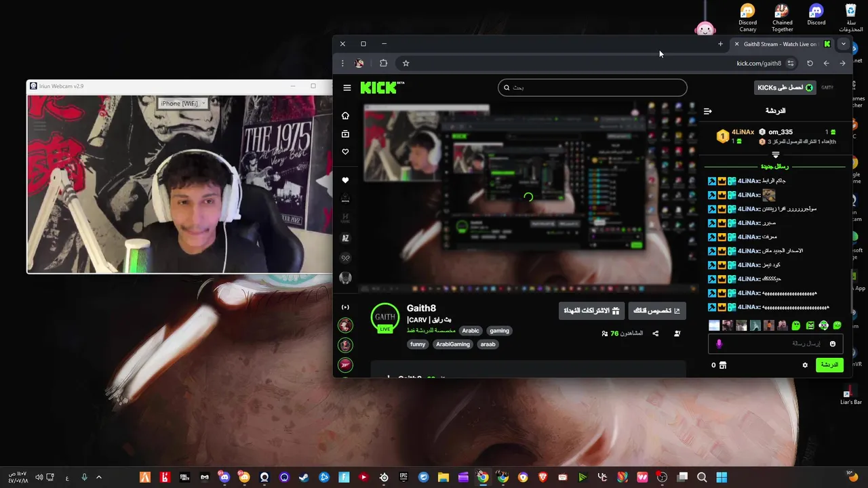Open iPhone (WiFi) dropdown in Iriun Webcam
The image size is (868, 488).
click(x=182, y=103)
